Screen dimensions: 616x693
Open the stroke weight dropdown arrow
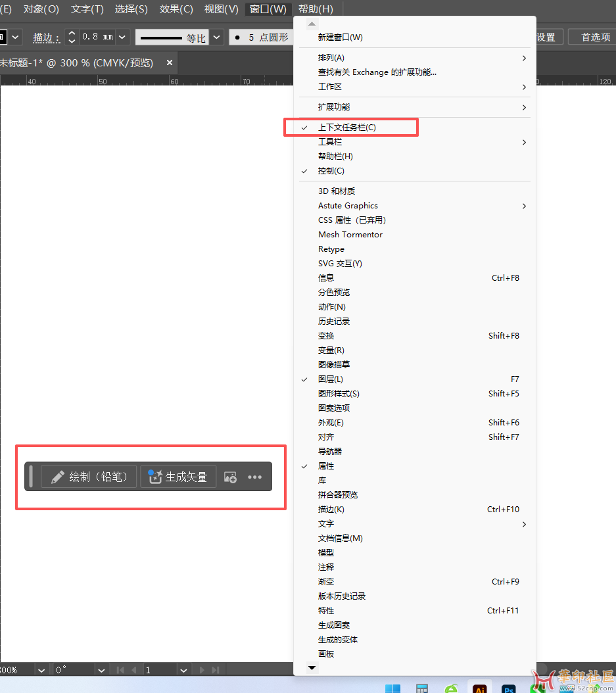[122, 37]
